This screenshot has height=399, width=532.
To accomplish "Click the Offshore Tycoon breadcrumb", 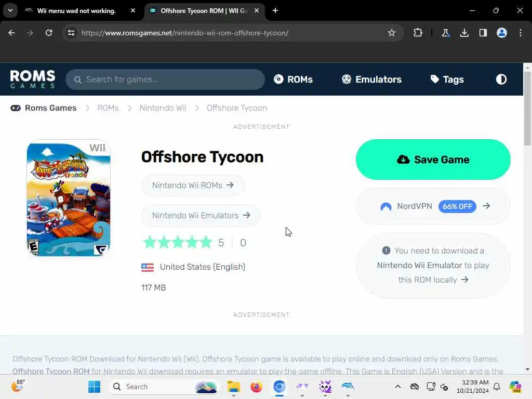I will point(237,108).
